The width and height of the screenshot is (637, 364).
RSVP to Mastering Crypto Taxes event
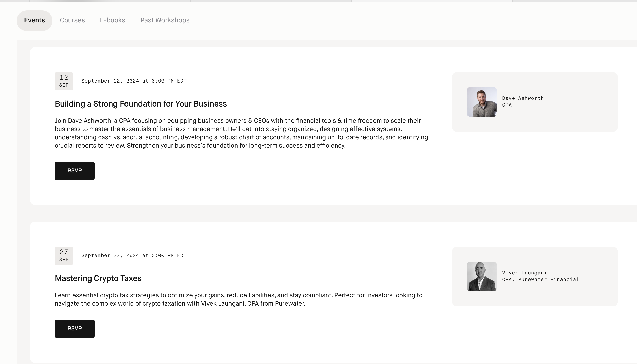[74, 329]
